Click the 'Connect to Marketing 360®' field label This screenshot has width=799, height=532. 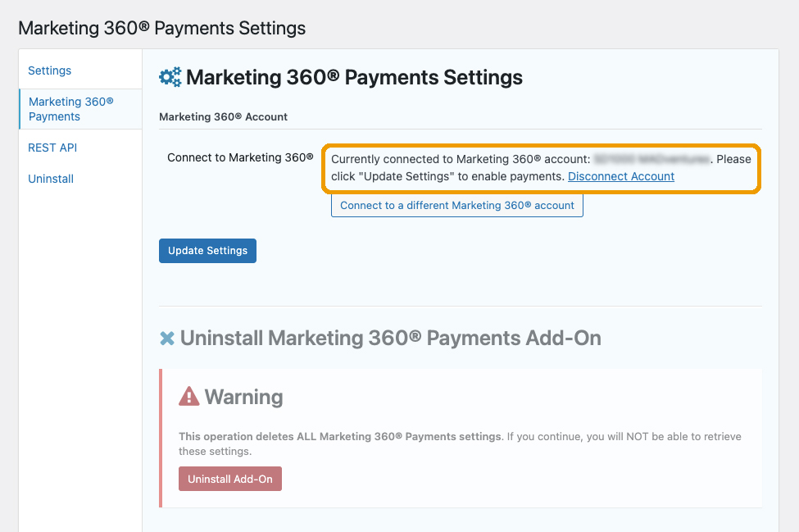point(240,157)
